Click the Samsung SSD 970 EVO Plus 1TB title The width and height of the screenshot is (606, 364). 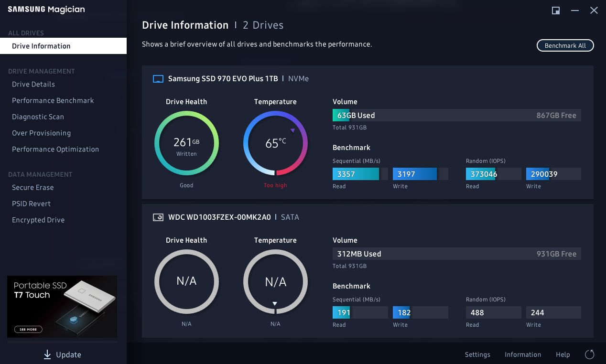[x=223, y=79]
